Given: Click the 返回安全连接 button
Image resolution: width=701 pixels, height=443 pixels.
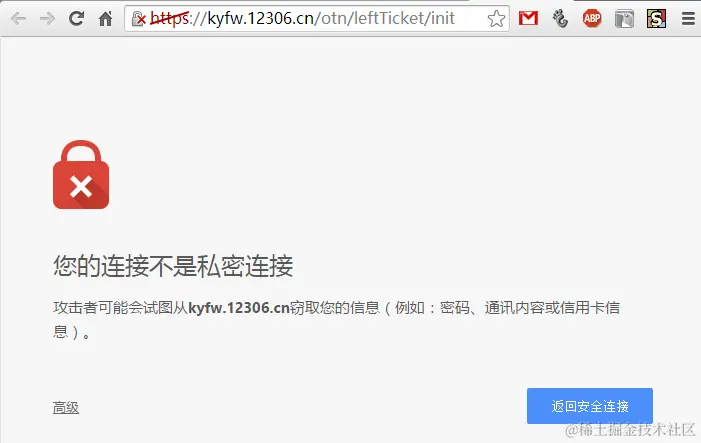Looking at the screenshot, I should pos(590,406).
